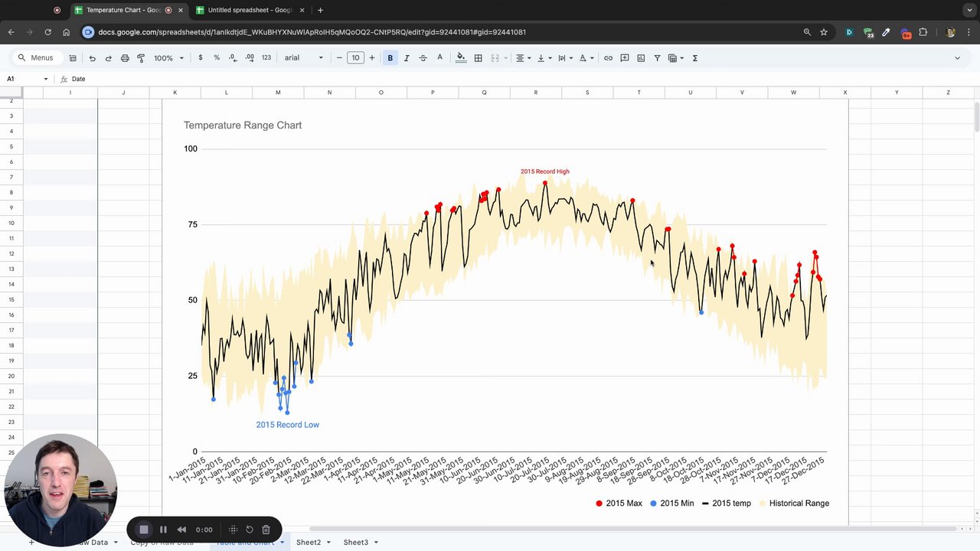Screen dimensions: 980x551
Task: Decrease decimal places button
Action: click(233, 58)
